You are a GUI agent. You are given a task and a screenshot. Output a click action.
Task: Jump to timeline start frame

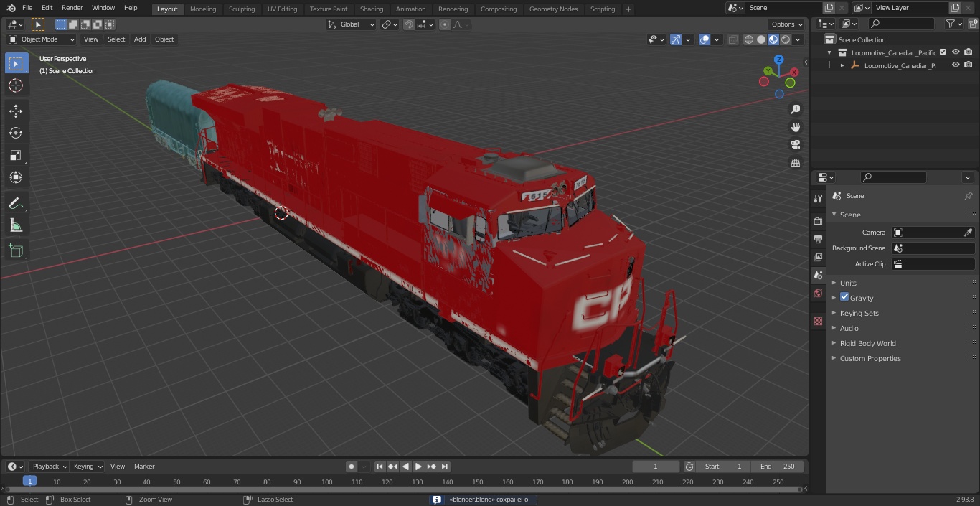coord(380,467)
